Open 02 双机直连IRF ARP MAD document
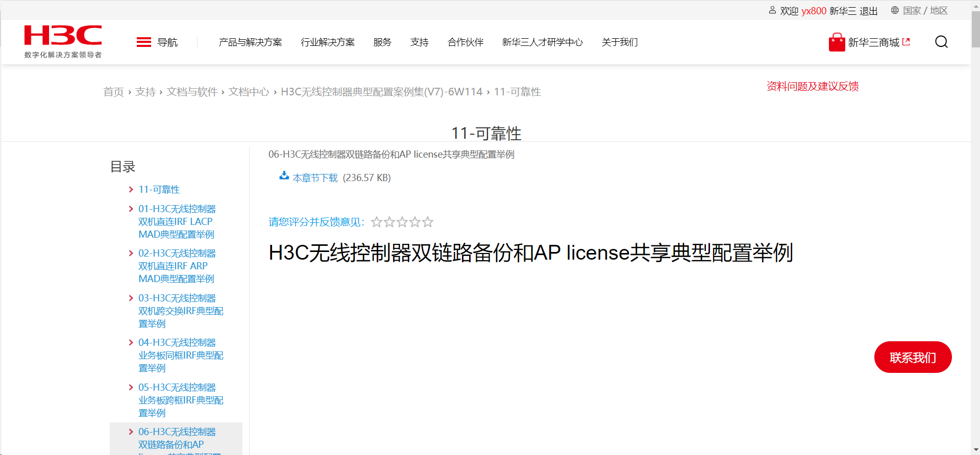Screen dimensions: 980x455 click(177, 266)
